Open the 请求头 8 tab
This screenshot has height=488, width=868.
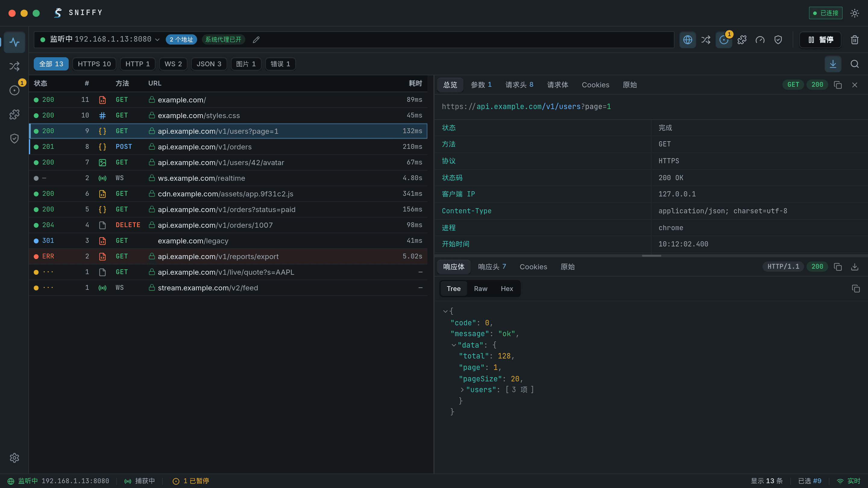coord(519,85)
